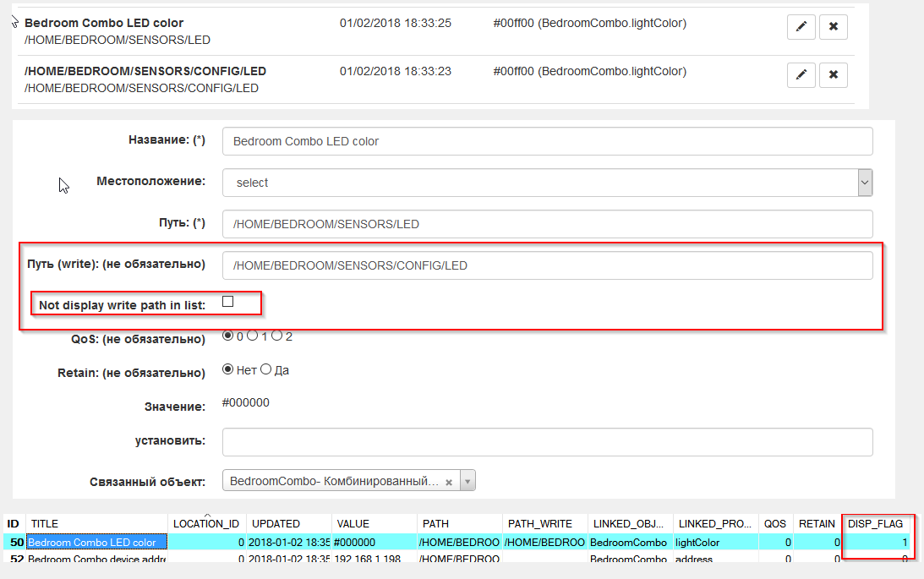This screenshot has height=579, width=924.
Task: Select QoS level 1 radio button
Action: pyautogui.click(x=252, y=336)
